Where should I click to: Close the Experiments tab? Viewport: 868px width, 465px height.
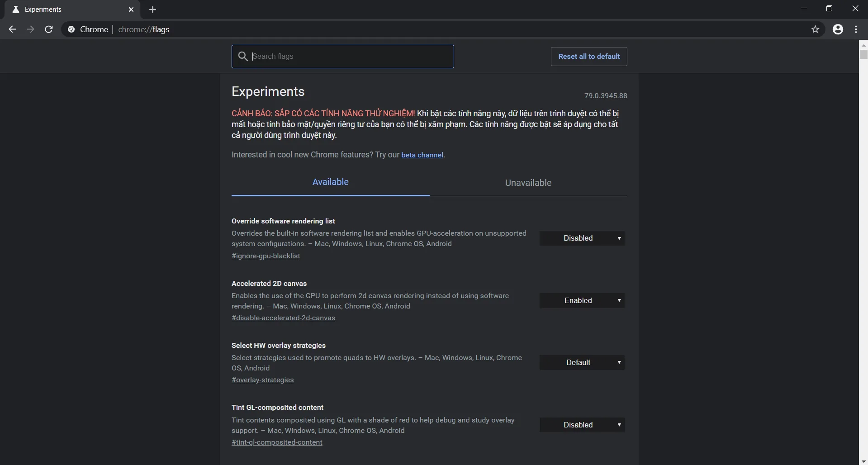pos(131,9)
